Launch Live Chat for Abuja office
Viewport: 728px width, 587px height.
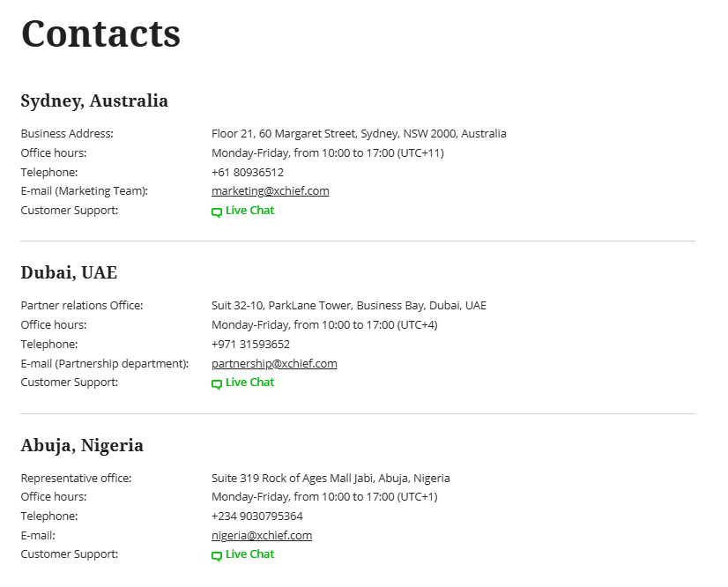[249, 554]
